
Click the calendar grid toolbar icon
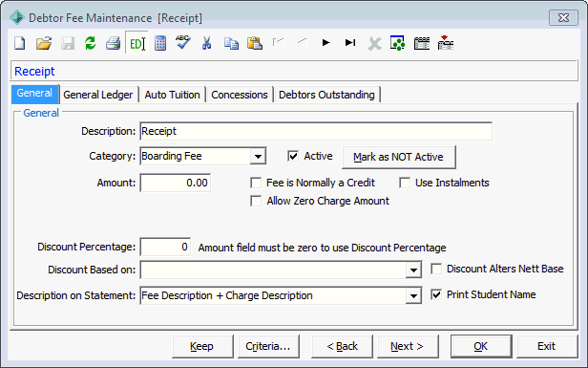(x=422, y=43)
